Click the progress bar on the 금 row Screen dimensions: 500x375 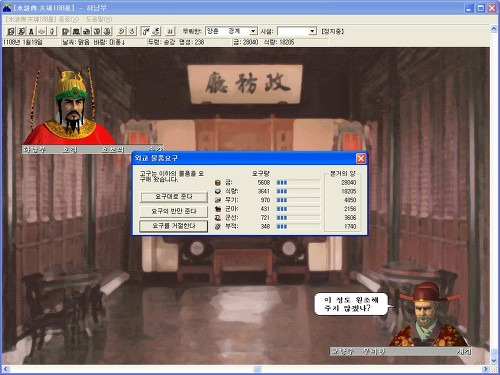pyautogui.click(x=298, y=182)
